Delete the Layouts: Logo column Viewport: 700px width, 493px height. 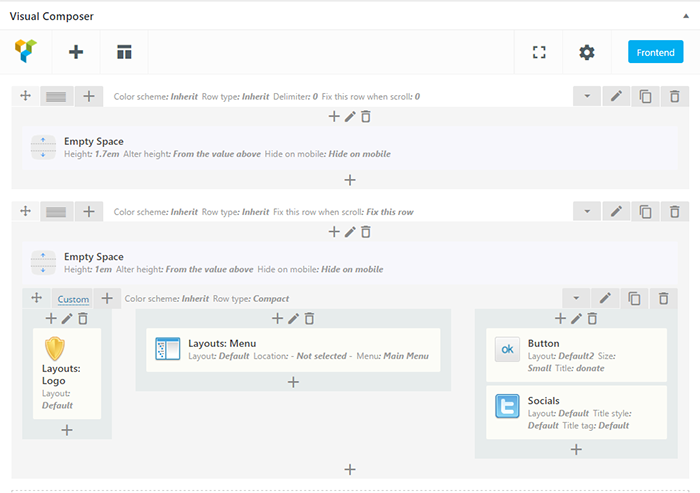83,318
